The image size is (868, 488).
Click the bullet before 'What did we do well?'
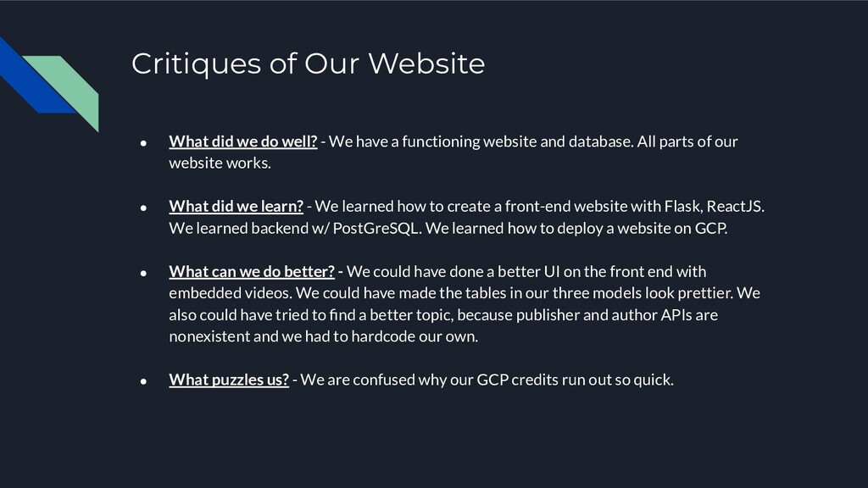coord(143,142)
